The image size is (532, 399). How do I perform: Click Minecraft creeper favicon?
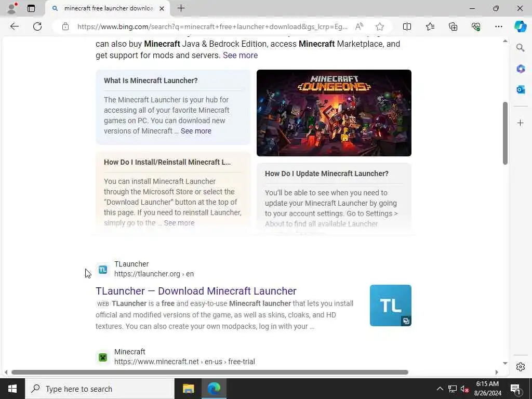pyautogui.click(x=103, y=357)
